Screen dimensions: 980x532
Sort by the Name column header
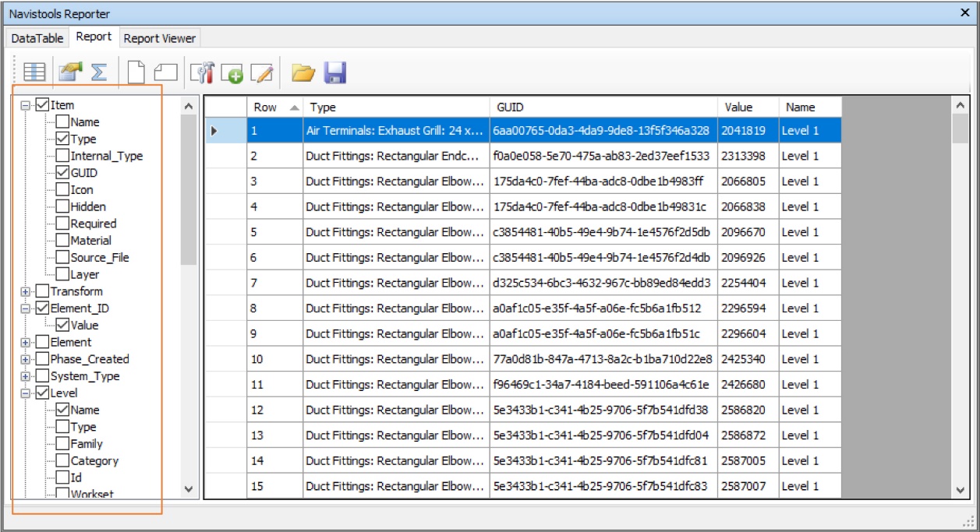click(x=811, y=107)
